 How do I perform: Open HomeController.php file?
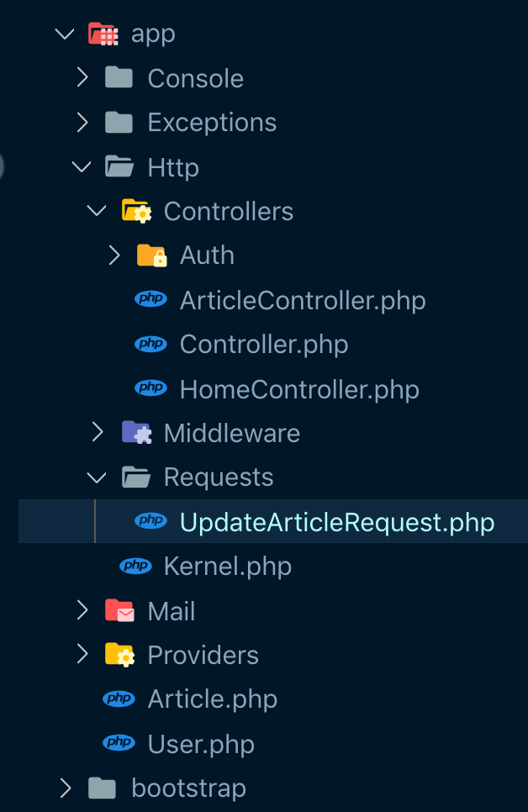(x=298, y=389)
